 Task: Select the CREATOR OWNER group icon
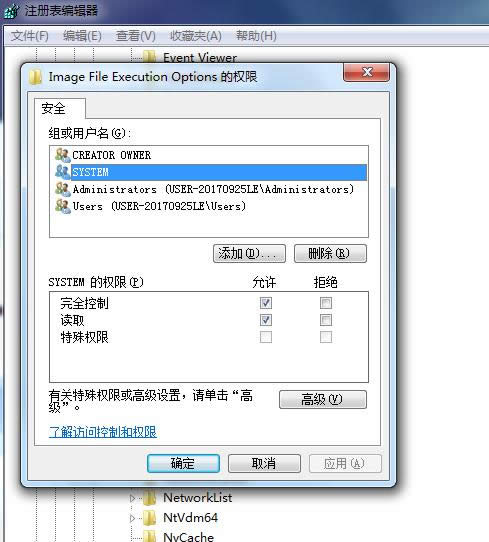pos(63,155)
